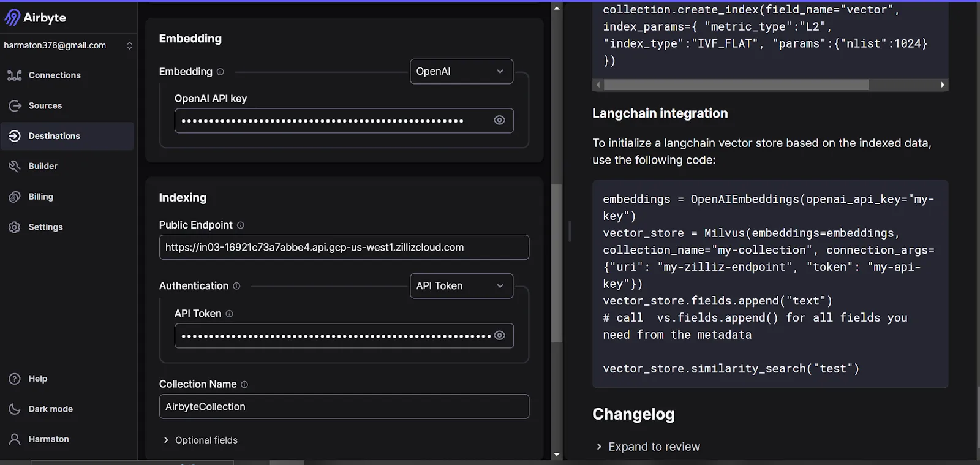Click info icon next to Embedding label
Screen dimensions: 980x465
pos(221,72)
